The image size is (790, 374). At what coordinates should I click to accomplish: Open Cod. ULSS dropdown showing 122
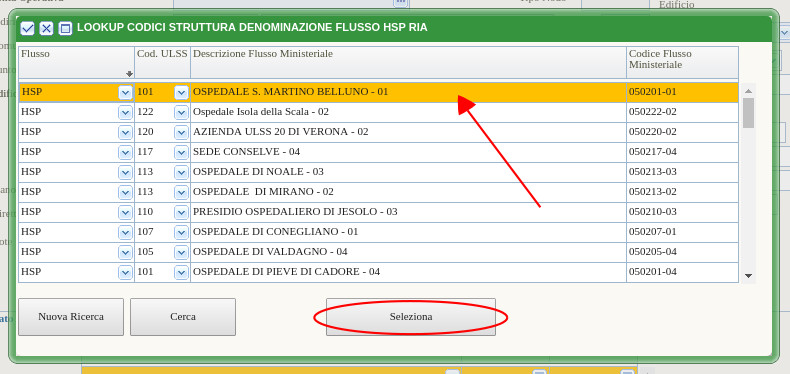click(181, 112)
